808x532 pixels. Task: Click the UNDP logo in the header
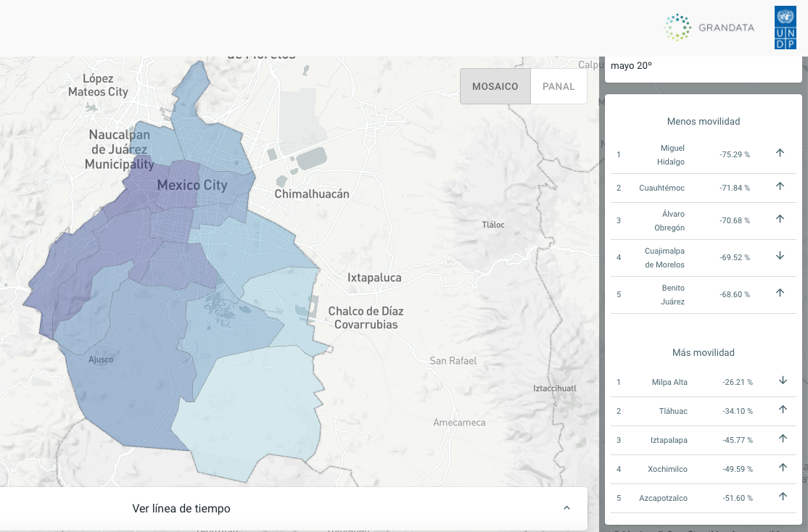pyautogui.click(x=784, y=28)
